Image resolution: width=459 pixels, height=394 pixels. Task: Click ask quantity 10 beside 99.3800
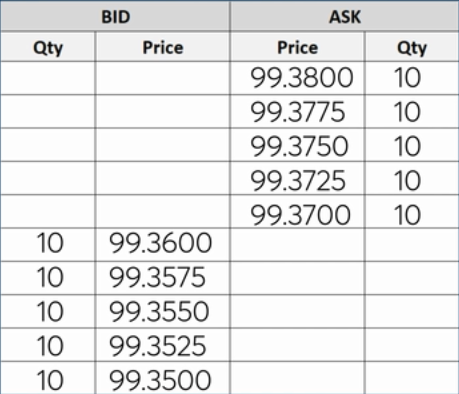(x=407, y=78)
